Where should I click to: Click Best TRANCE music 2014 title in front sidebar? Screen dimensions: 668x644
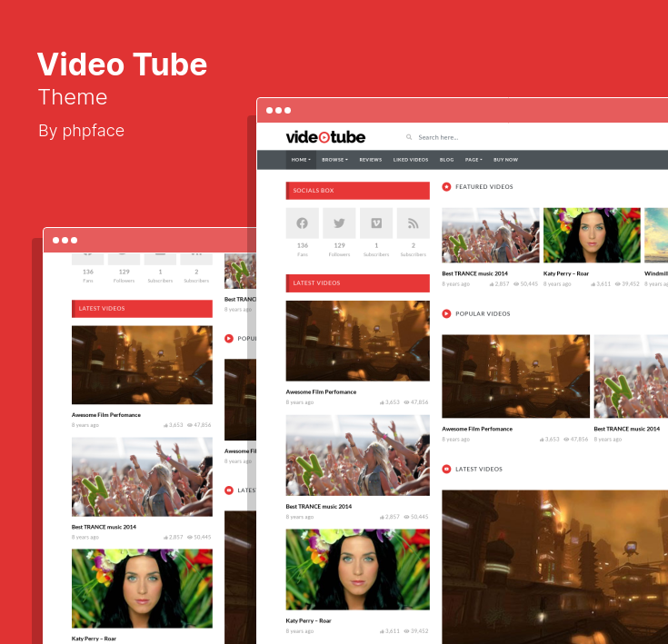[x=319, y=507]
